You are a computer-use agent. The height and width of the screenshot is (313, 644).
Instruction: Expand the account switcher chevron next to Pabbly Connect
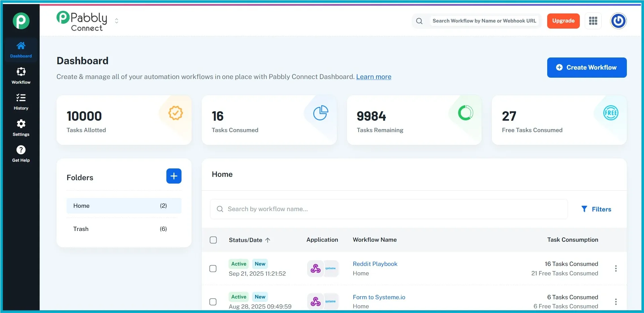coord(116,21)
